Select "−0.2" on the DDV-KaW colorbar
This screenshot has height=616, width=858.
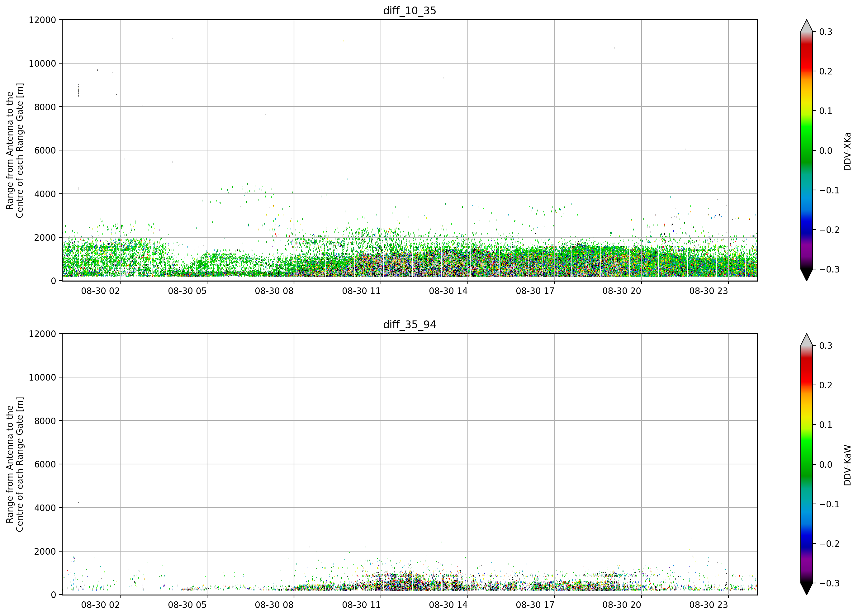point(829,544)
